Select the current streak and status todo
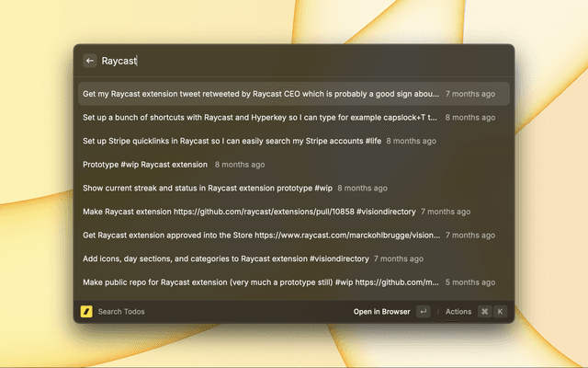Image resolution: width=588 pixels, height=368 pixels. coord(208,188)
